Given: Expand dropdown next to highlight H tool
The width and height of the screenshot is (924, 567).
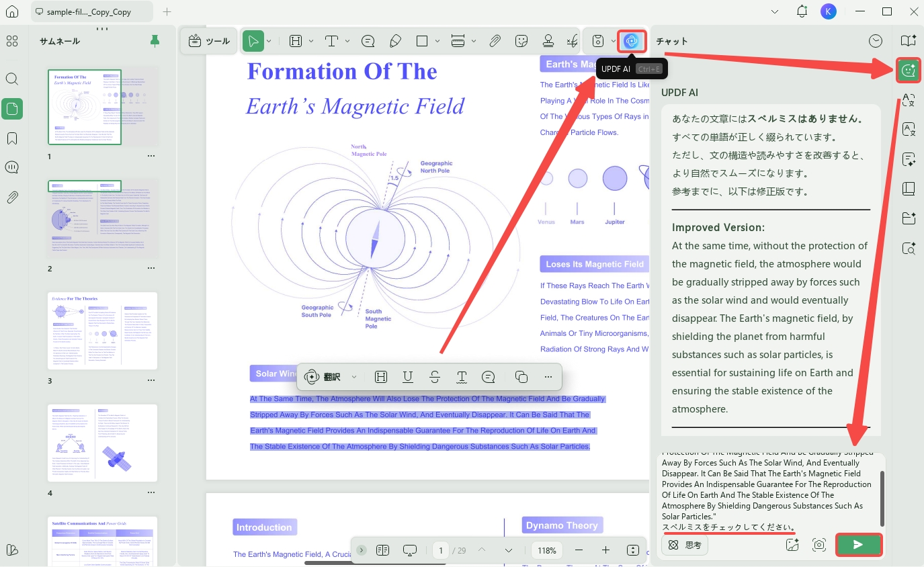Looking at the screenshot, I should pyautogui.click(x=311, y=41).
